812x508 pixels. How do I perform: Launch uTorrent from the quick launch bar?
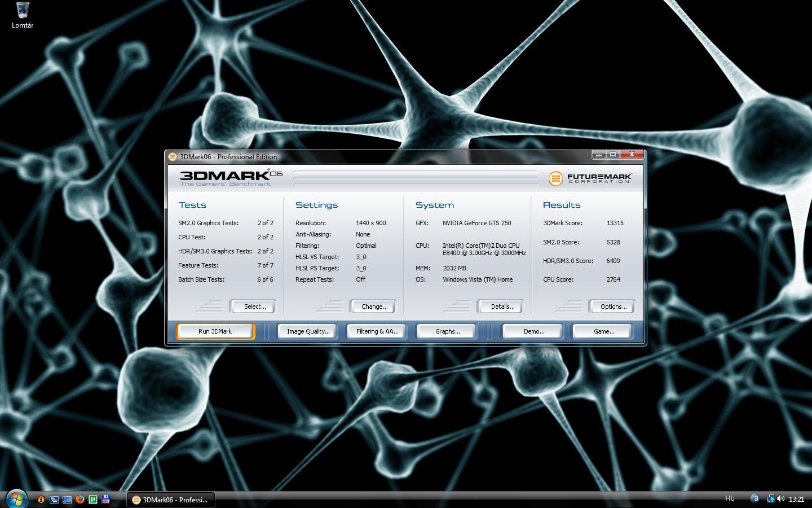click(93, 499)
